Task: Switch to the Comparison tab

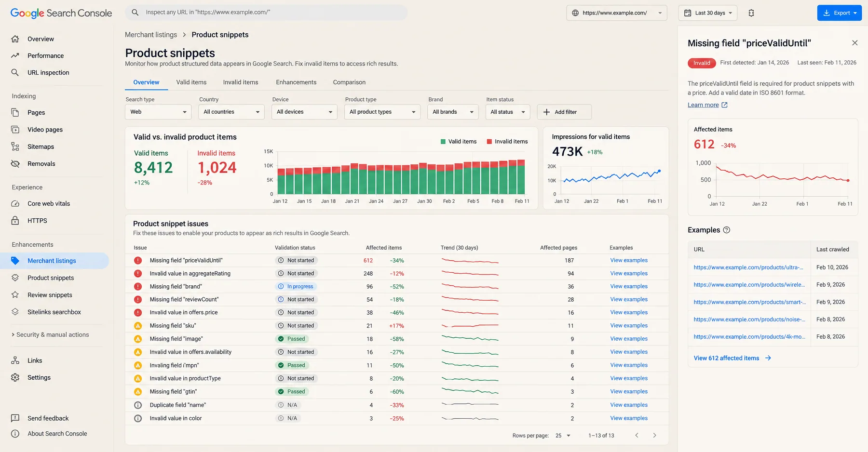Action: click(x=349, y=82)
